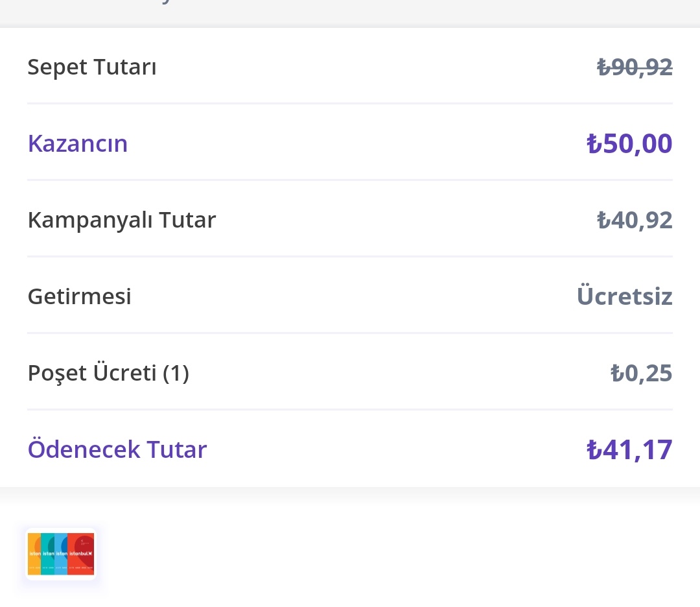Tap the Getirmesi delivery label
This screenshot has height=607, width=700.
pyautogui.click(x=80, y=296)
